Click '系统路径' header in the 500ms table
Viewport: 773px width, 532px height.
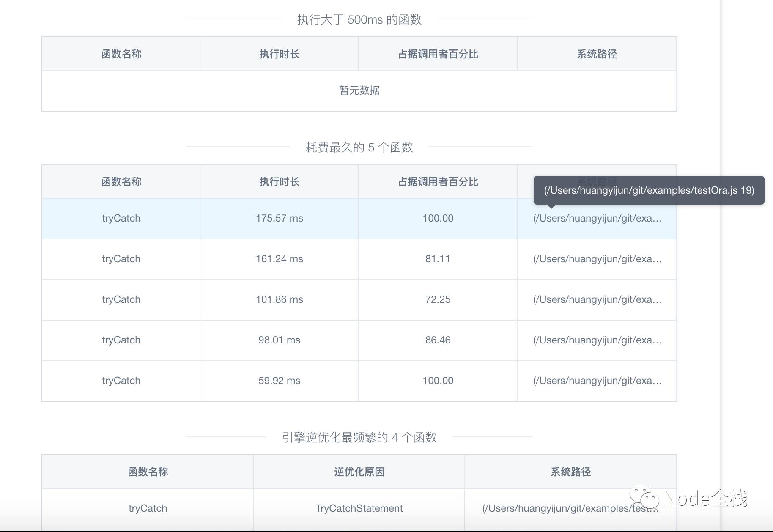tap(597, 54)
